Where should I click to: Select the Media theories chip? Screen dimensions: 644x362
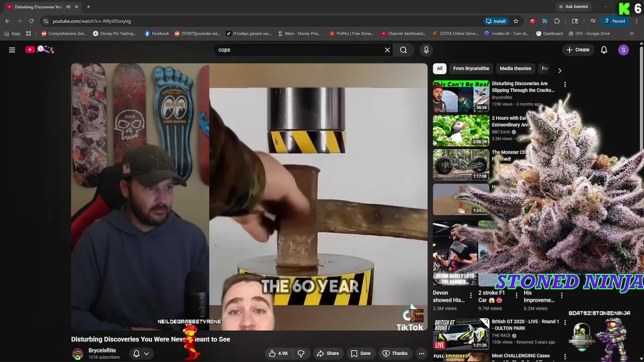pyautogui.click(x=515, y=68)
